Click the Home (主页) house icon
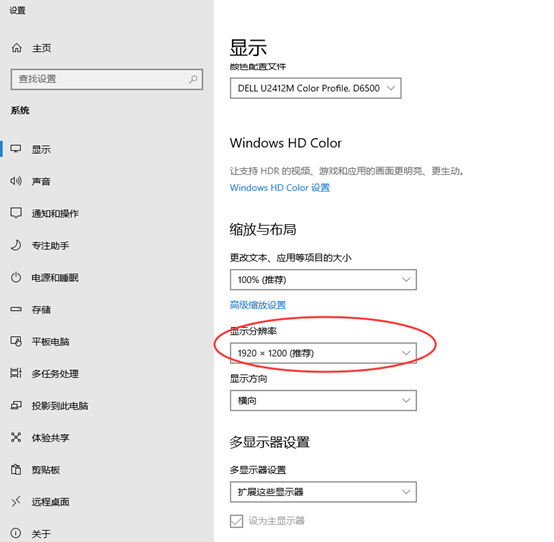Image resolution: width=554 pixels, height=542 pixels. (16, 48)
